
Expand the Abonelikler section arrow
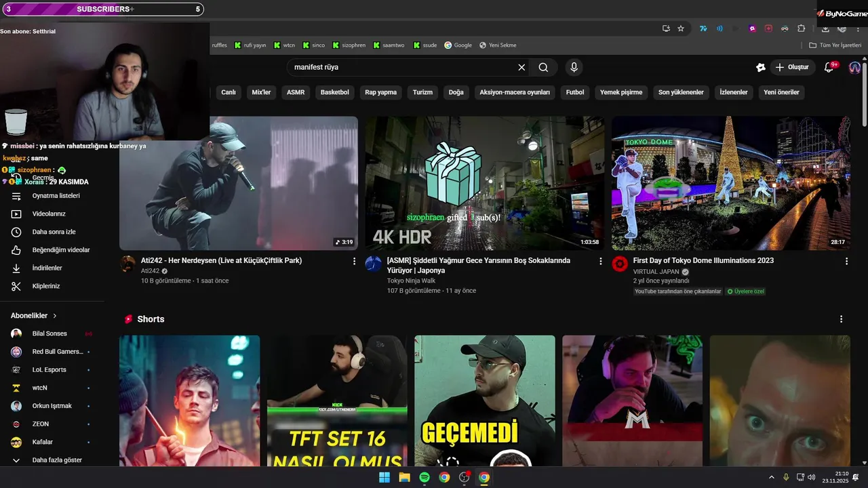pos(55,316)
